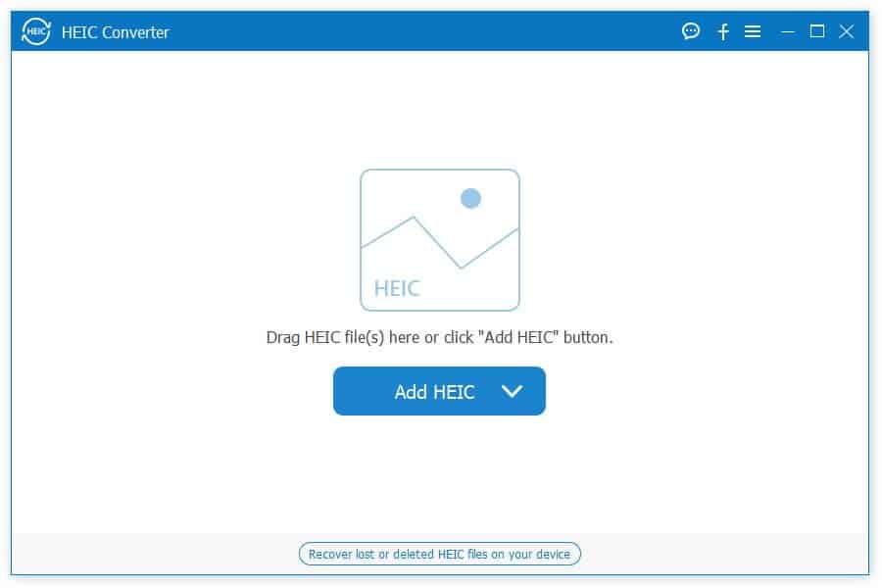
Task: Click the HEIC Converter circular logo icon
Action: [x=36, y=31]
